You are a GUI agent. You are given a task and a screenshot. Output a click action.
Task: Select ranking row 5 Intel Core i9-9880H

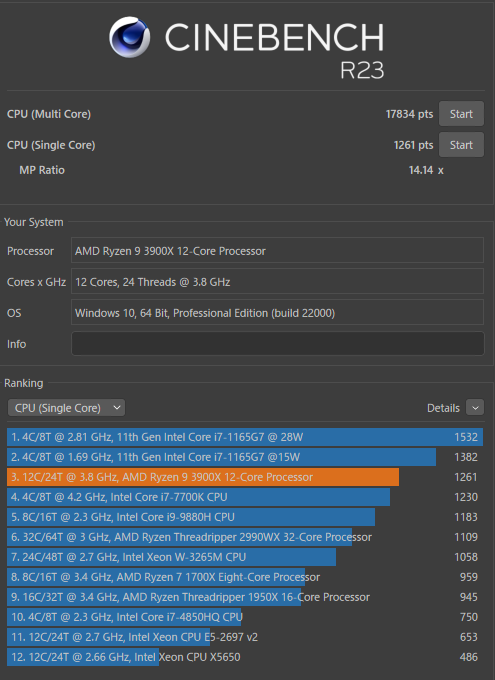[245, 517]
